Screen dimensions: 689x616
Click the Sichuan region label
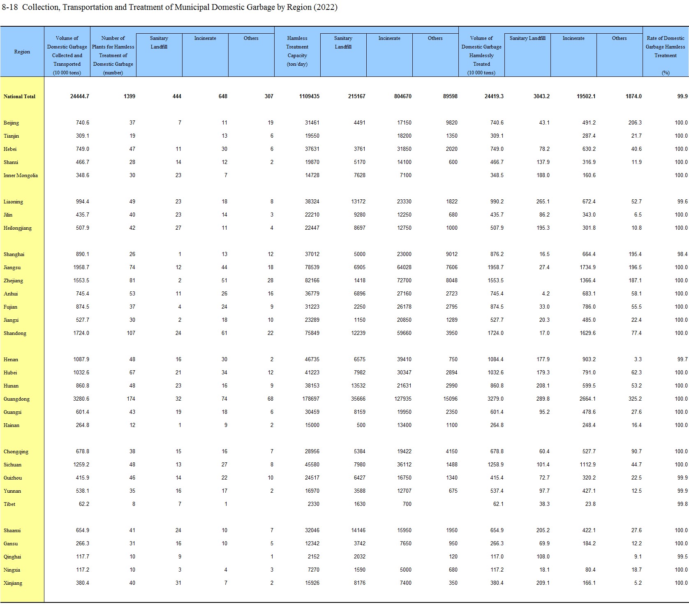(12, 465)
